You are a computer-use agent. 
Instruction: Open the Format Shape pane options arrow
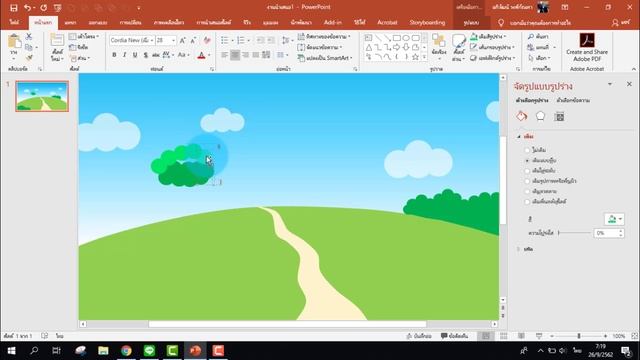click(610, 84)
